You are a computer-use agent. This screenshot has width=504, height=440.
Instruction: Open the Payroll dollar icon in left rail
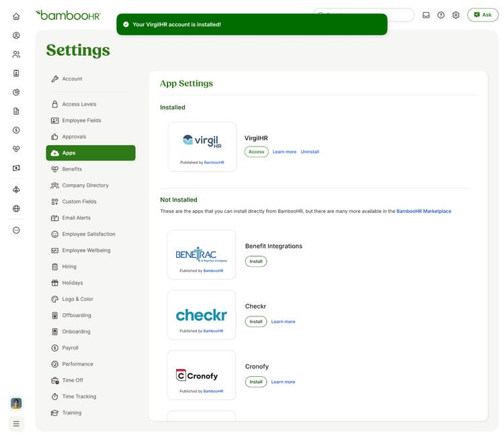pos(16,130)
